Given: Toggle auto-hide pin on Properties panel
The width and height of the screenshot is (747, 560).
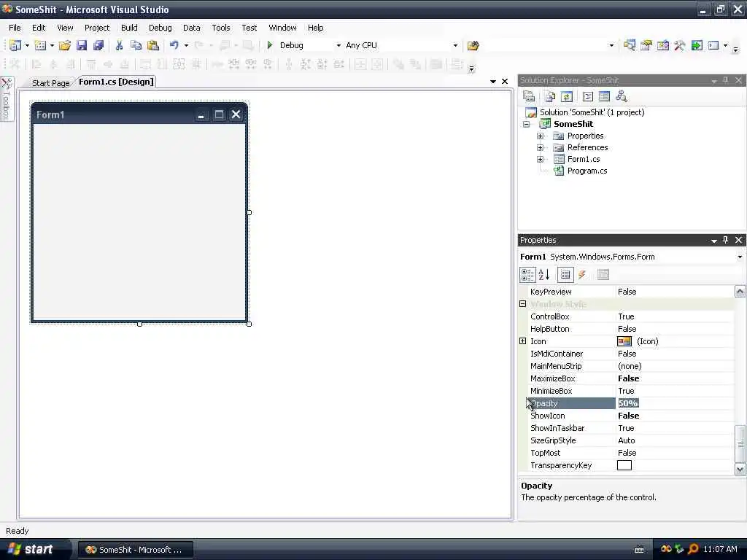Looking at the screenshot, I should 726,240.
